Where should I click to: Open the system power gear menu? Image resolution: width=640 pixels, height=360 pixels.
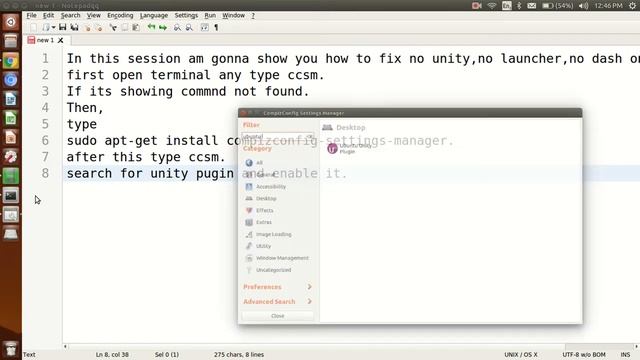pyautogui.click(x=632, y=5)
